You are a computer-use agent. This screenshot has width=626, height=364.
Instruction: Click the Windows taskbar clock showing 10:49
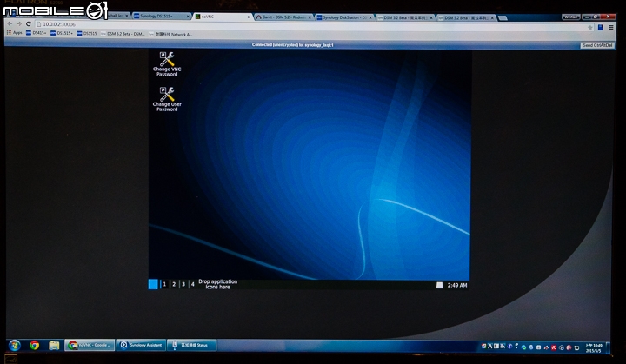pyautogui.click(x=594, y=347)
